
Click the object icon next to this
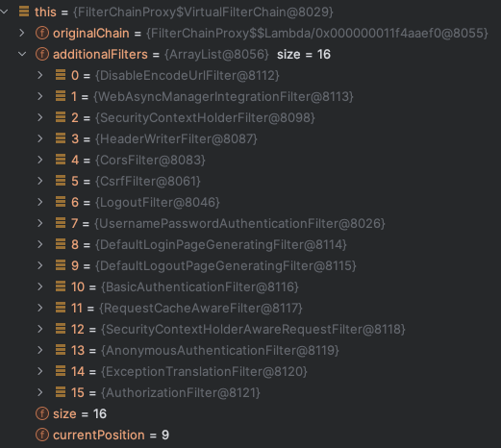click(x=24, y=12)
